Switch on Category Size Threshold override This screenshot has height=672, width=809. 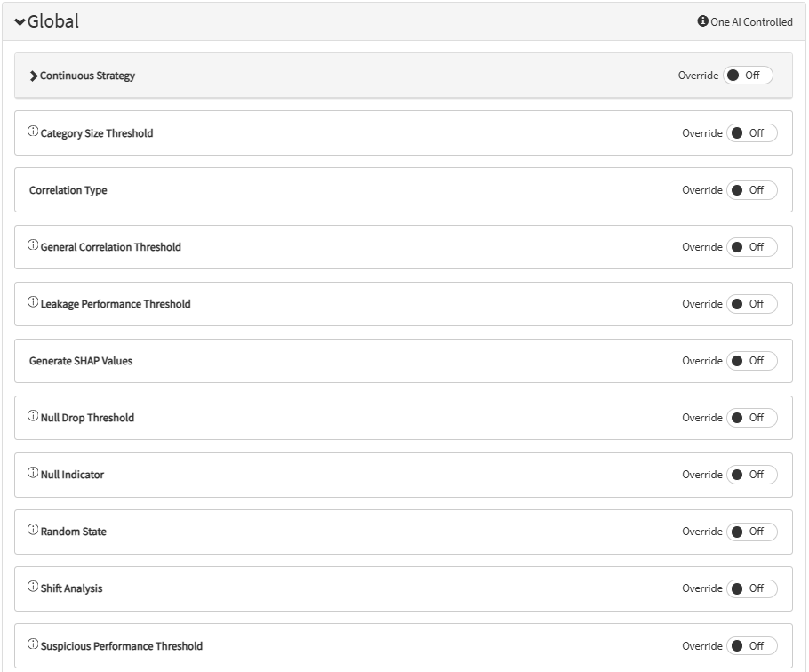pos(751,133)
